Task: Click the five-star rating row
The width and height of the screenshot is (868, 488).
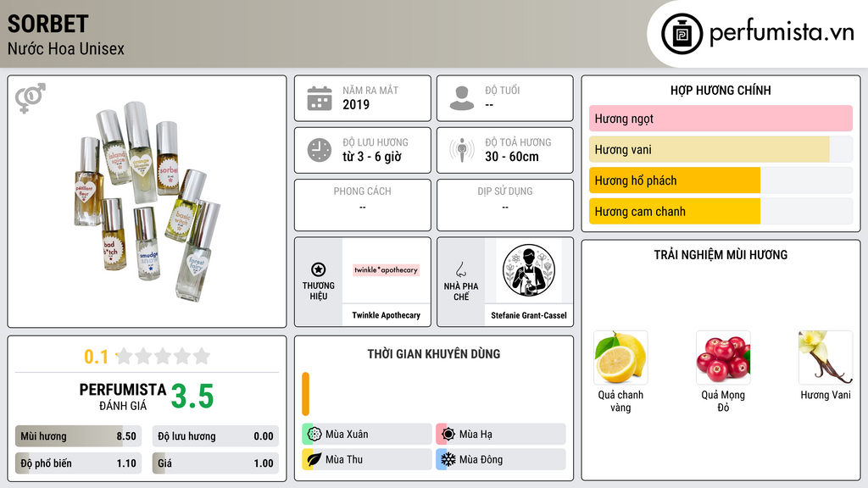Action: (164, 356)
